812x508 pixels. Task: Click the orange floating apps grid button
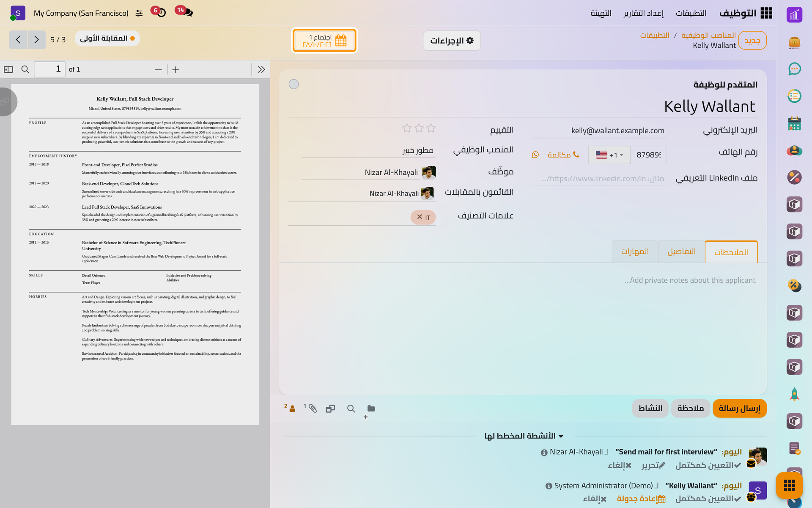pos(789,486)
